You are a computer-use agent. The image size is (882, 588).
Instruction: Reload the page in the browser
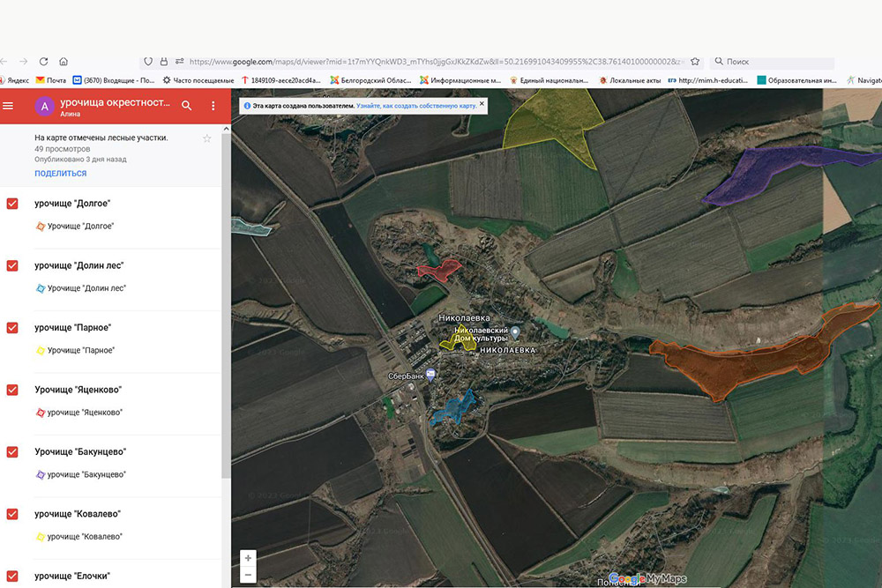pos(42,62)
